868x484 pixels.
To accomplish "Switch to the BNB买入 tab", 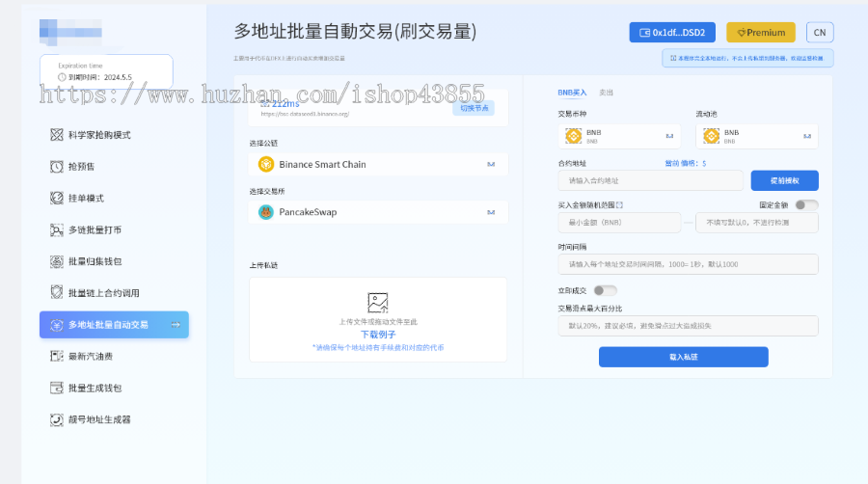I will (x=572, y=93).
